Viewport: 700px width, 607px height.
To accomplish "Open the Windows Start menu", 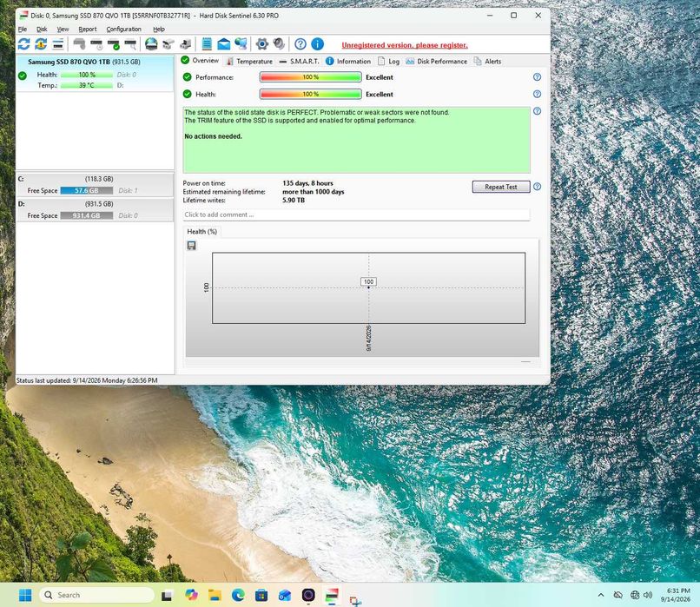I will click(25, 595).
